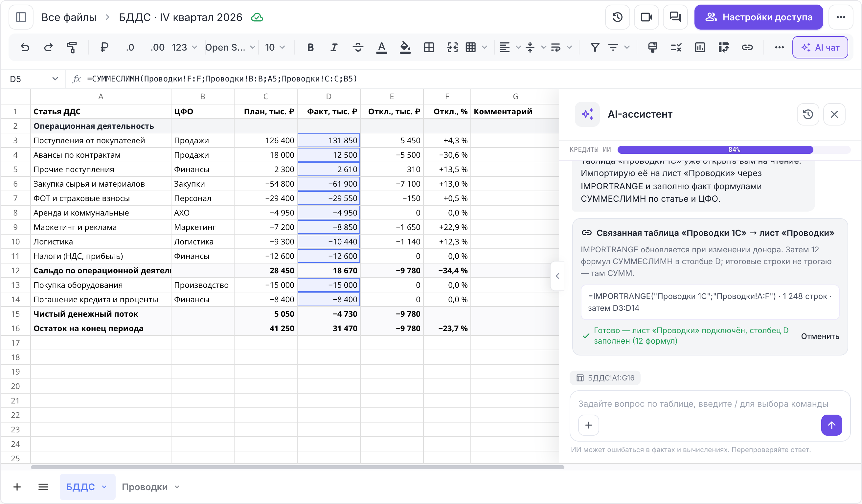862x504 pixels.
Task: Collapse AI panel with side chevron
Action: pos(557,276)
